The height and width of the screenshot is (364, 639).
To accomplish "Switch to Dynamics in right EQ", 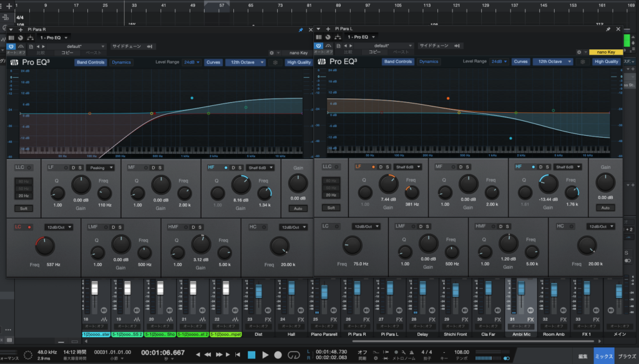I will (x=428, y=62).
